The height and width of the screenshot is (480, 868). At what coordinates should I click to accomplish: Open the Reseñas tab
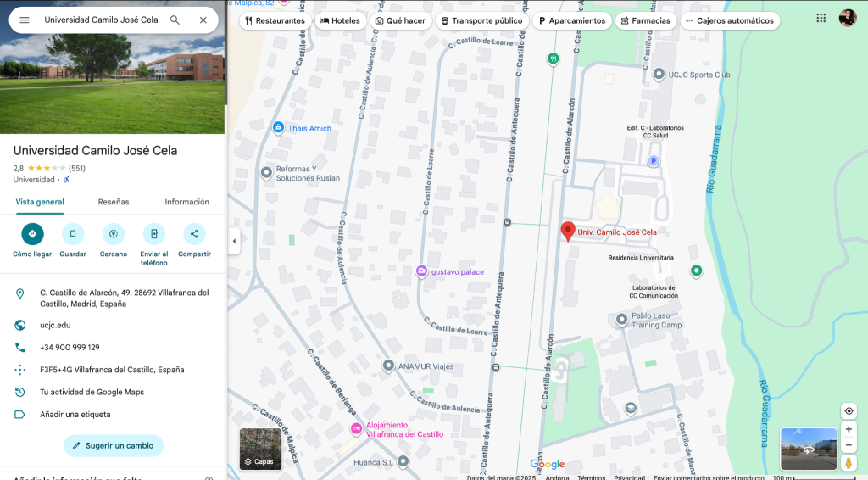[114, 202]
